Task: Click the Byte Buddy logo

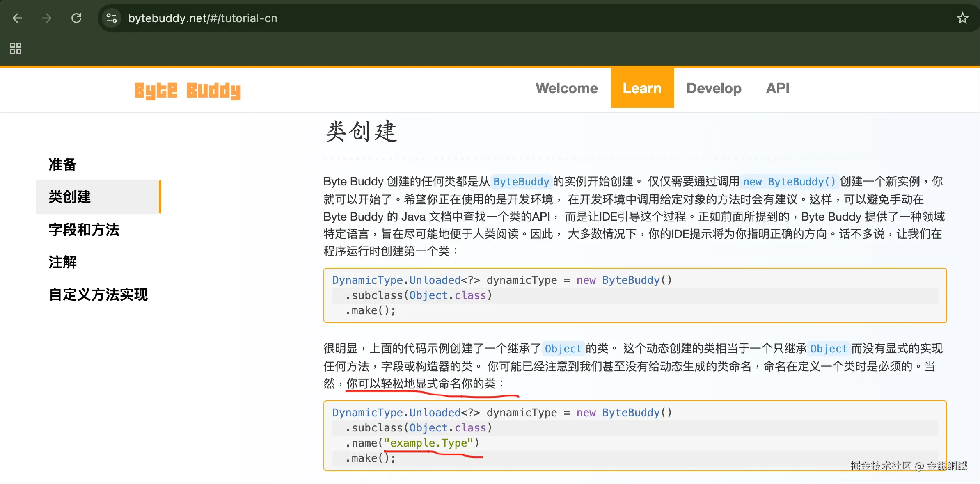Action: (x=188, y=90)
